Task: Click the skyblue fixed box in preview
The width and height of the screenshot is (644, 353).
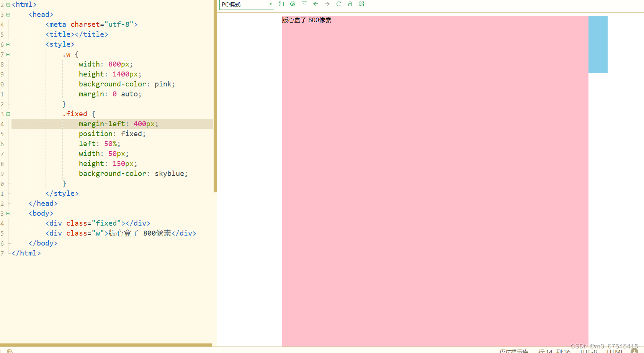Action: point(597,44)
